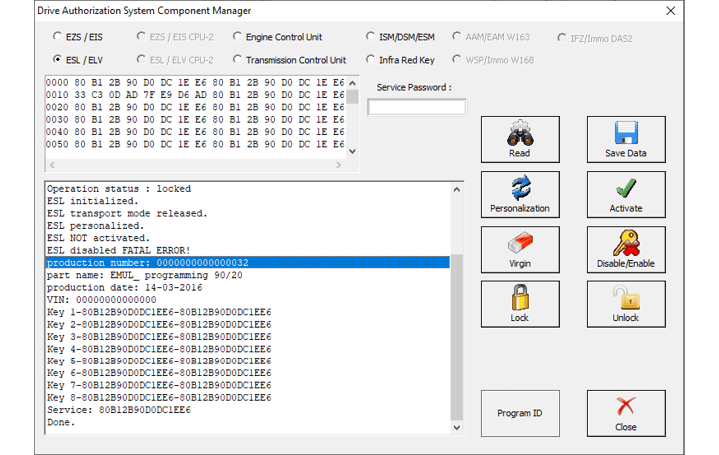The height and width of the screenshot is (455, 719).
Task: Click inside the Service Password field
Action: [x=416, y=107]
